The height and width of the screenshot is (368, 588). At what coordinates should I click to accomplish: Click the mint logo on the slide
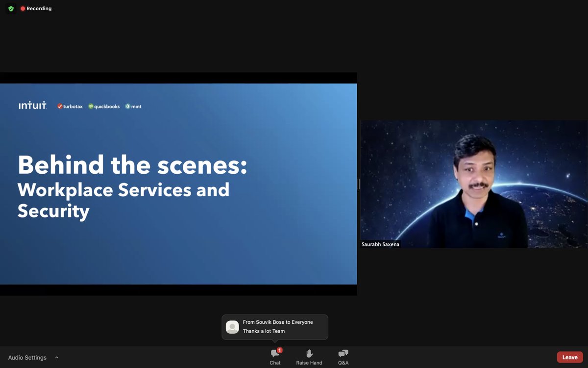coord(133,106)
